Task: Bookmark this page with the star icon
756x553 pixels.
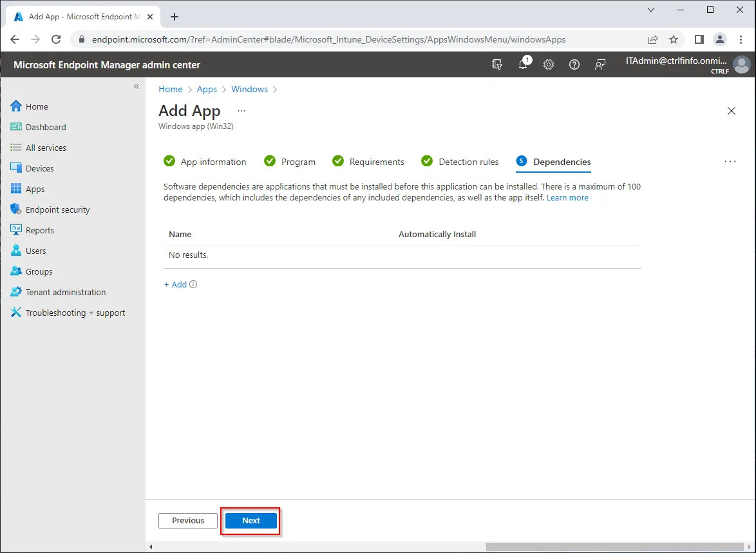Action: [x=674, y=39]
